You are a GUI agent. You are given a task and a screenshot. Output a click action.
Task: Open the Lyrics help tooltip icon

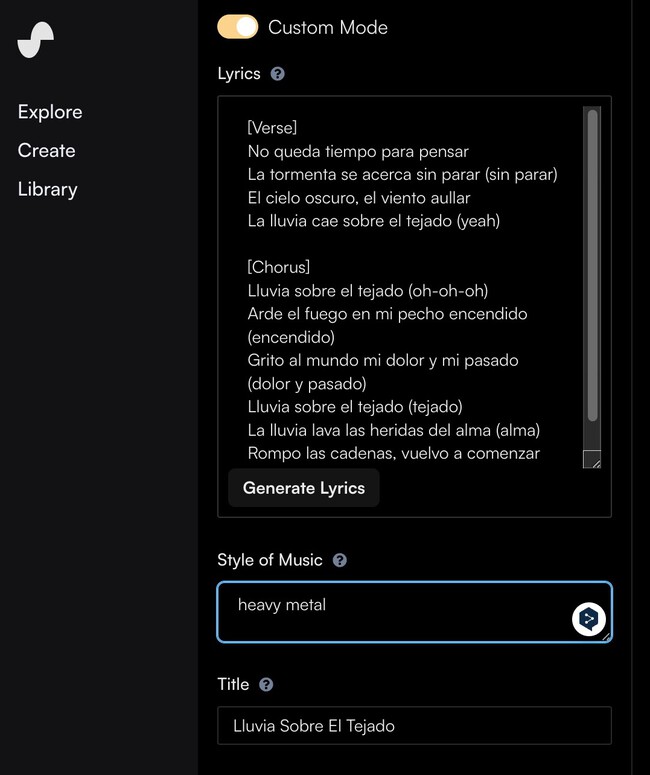pos(278,74)
